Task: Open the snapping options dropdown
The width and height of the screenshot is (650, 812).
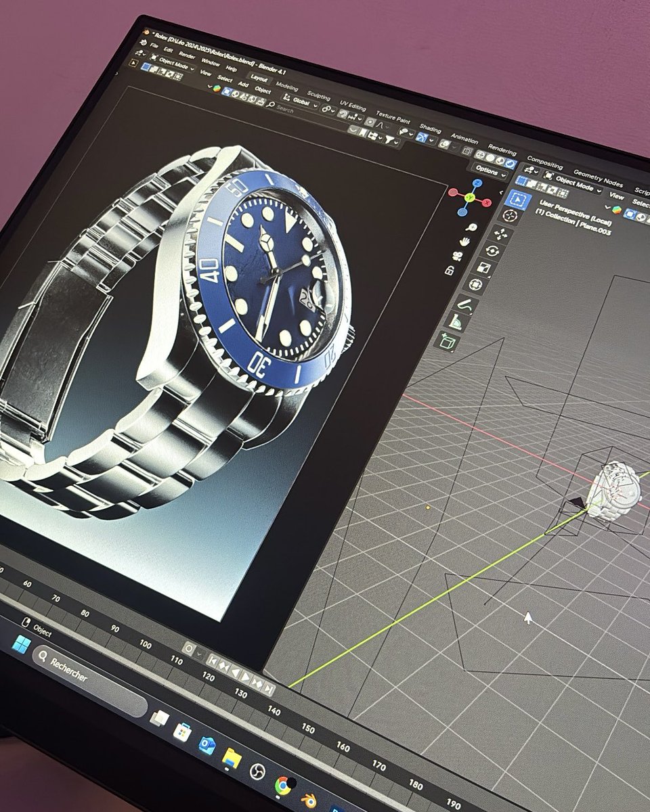Action: coord(355,117)
